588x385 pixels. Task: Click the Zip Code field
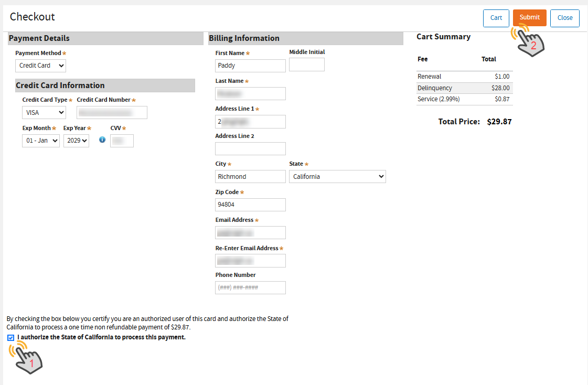[x=250, y=205]
